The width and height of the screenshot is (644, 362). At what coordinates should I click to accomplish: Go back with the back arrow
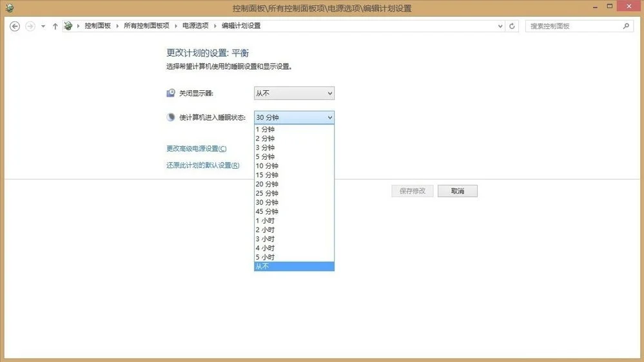point(15,26)
